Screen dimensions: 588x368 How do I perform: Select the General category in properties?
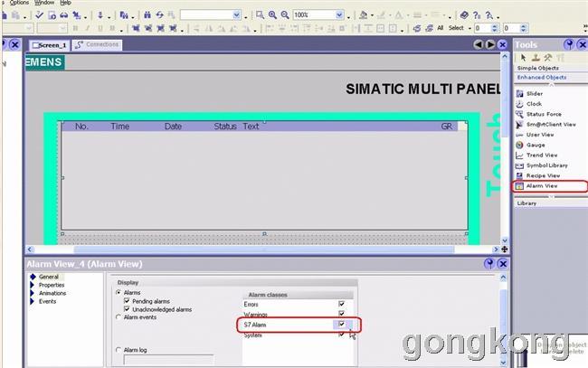[49, 277]
